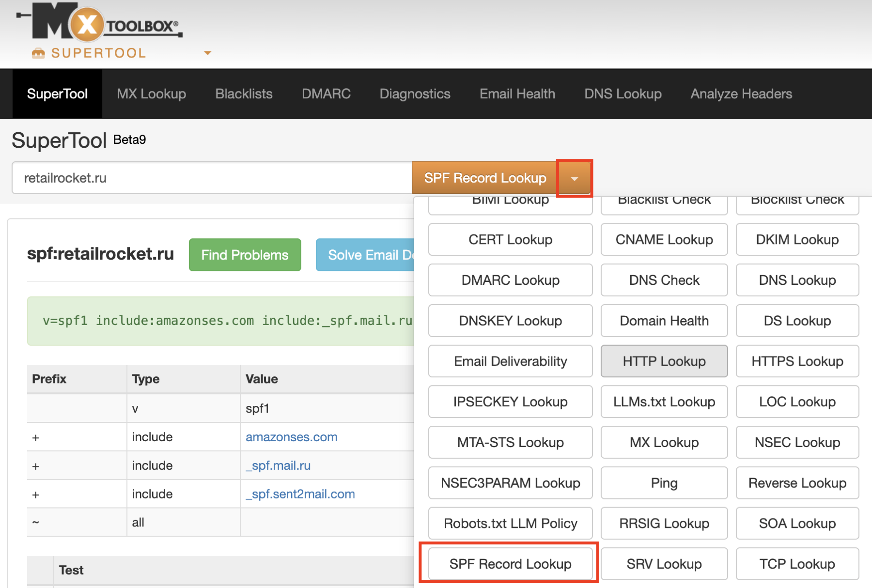Expand the SuperTool header dropdown arrow
This screenshot has width=872, height=588.
tap(207, 53)
